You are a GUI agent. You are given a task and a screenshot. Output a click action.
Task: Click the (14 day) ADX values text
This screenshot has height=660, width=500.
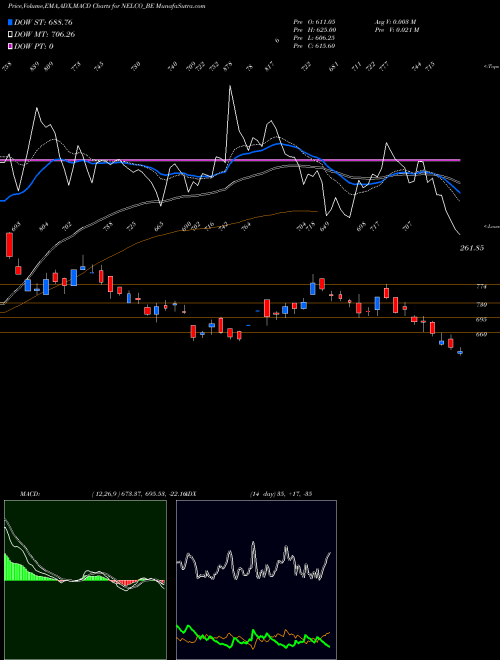[x=281, y=493]
